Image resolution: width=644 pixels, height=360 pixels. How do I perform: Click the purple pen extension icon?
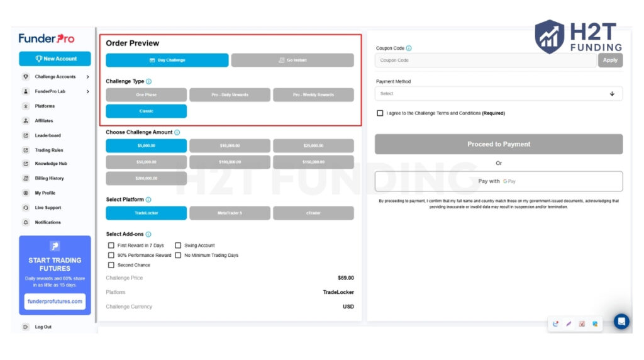(x=569, y=324)
